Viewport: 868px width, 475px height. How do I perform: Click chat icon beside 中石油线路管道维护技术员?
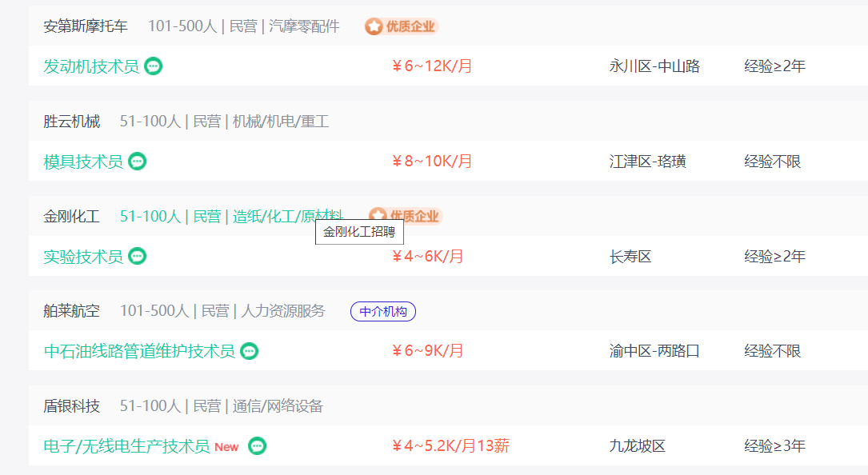tap(250, 351)
